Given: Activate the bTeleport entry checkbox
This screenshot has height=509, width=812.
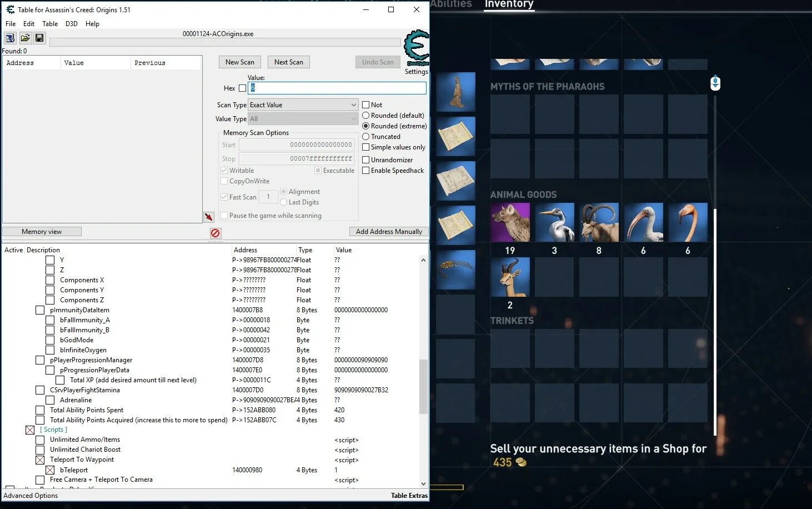Looking at the screenshot, I should click(x=50, y=470).
